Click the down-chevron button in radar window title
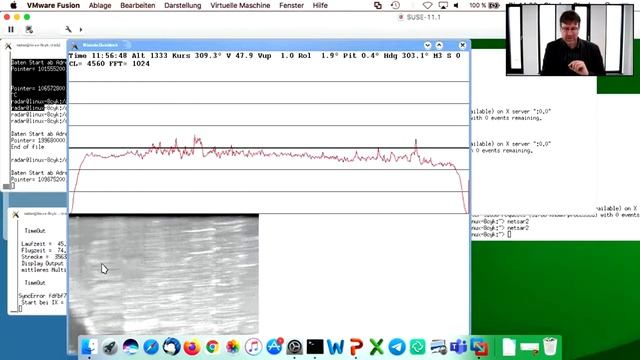 427,45
